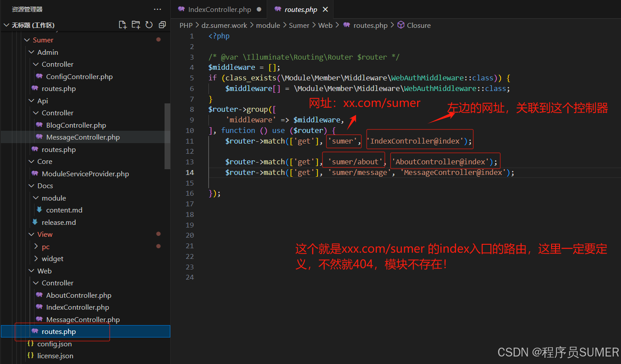Click the Refresh Explorer icon

(149, 25)
